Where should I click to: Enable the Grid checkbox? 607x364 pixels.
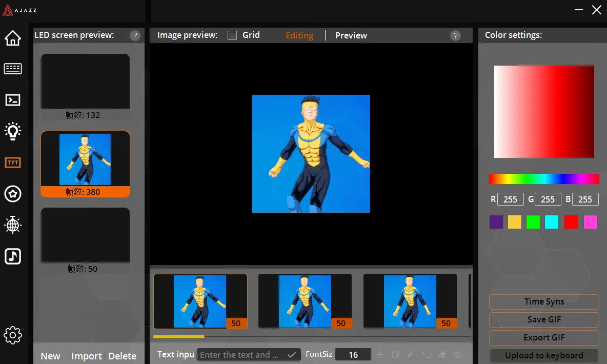point(232,35)
